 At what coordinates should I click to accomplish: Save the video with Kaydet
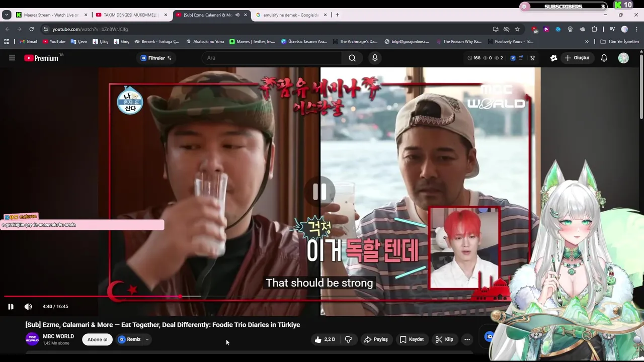pyautogui.click(x=412, y=339)
